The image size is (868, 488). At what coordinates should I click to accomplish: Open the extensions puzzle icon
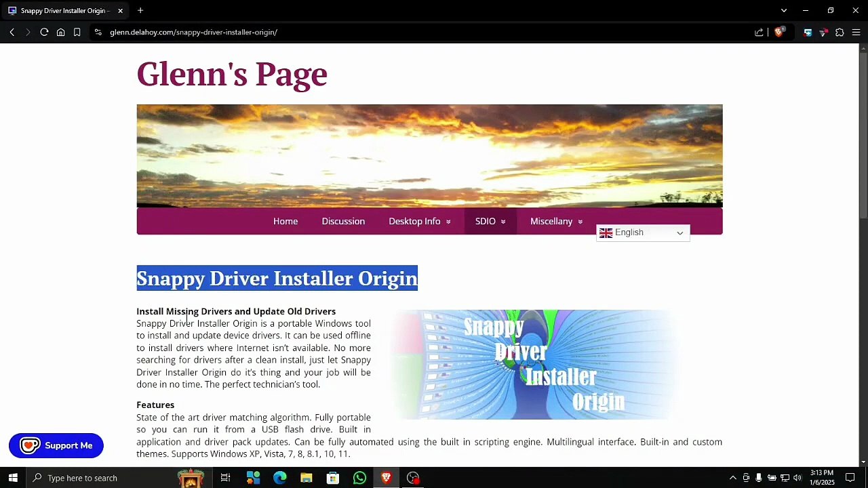tap(840, 32)
